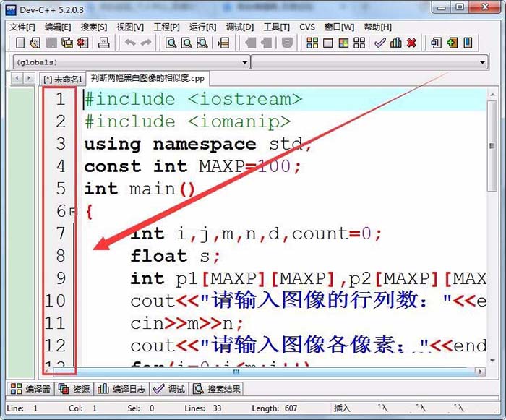This screenshot has height=420, width=506.
Task: Click the first magnifier Find icon
Action: click(x=171, y=43)
